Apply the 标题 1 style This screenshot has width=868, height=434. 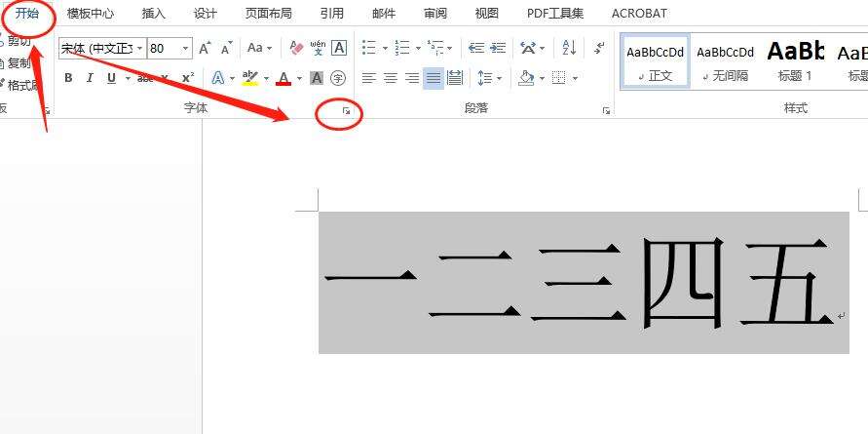tap(795, 61)
